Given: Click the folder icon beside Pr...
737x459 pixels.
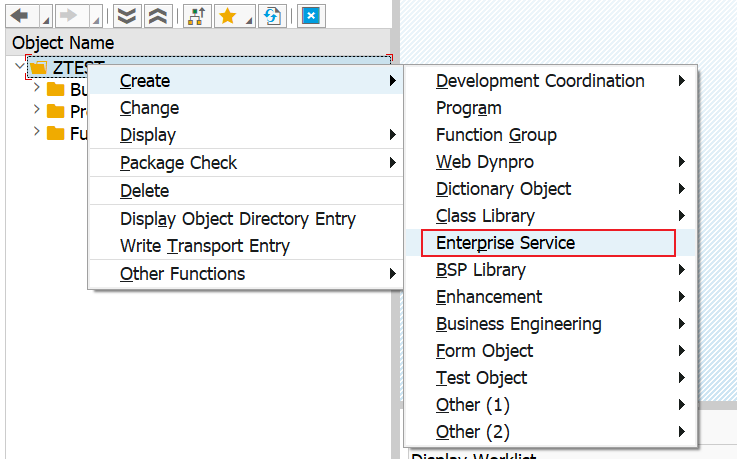Looking at the screenshot, I should (x=55, y=111).
